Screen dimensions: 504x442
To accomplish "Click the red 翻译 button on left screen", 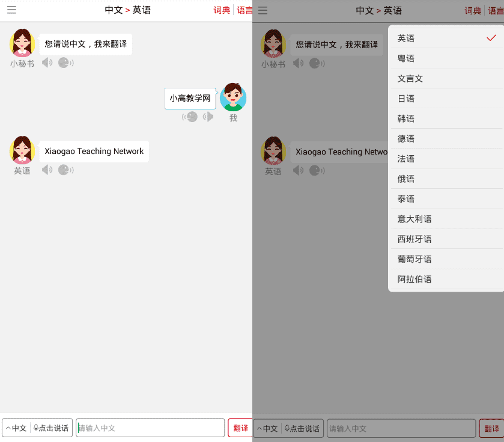I will [x=240, y=428].
